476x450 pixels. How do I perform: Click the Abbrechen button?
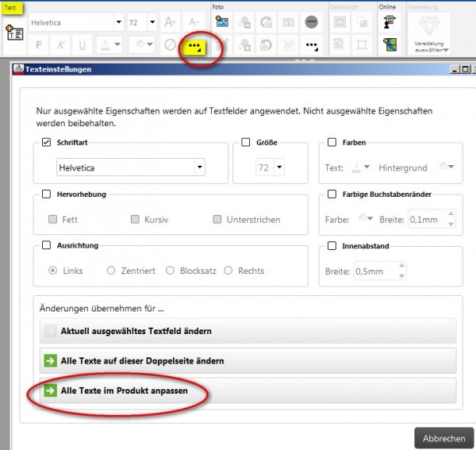click(x=443, y=438)
